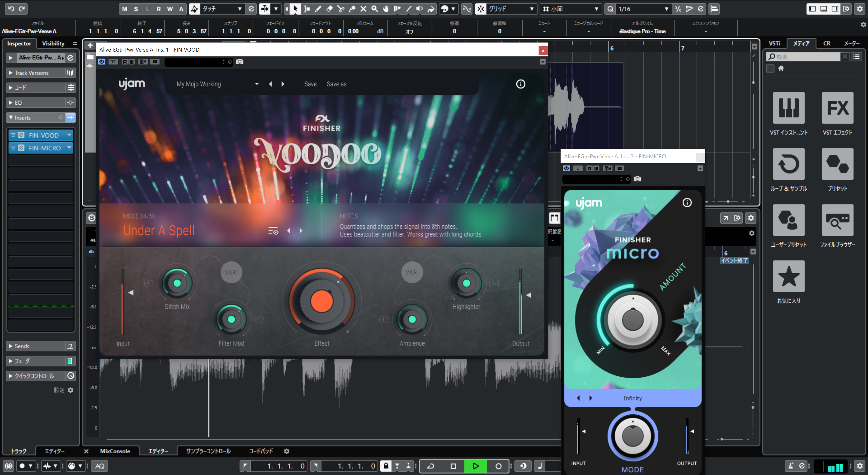Click the AMOUNT knob in Finisher Micro

coord(633,320)
